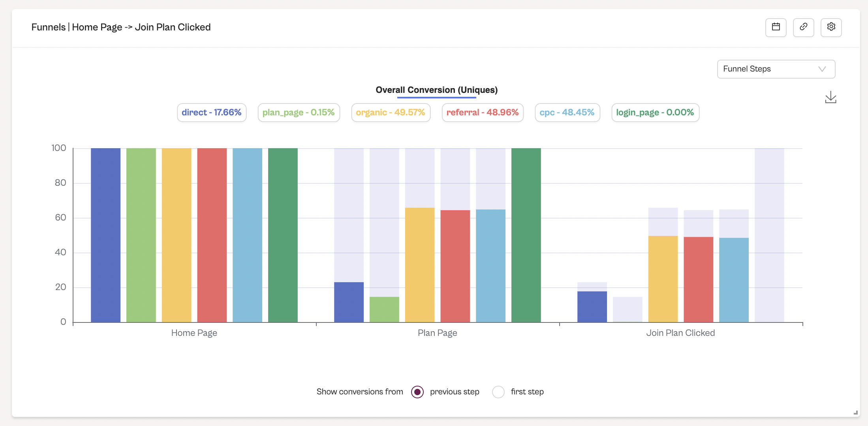Download the chart via download icon
This screenshot has width=868, height=426.
pos(830,97)
